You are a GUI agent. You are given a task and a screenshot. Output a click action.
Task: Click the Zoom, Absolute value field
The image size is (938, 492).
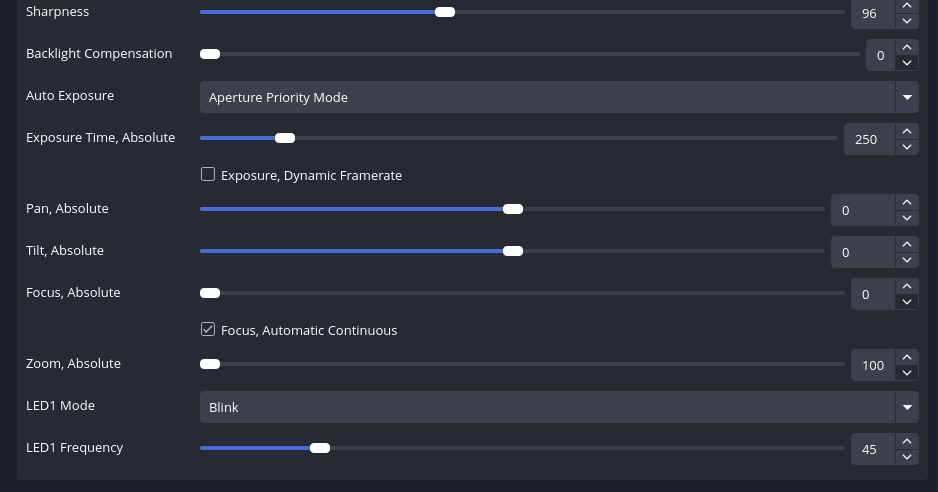(872, 365)
